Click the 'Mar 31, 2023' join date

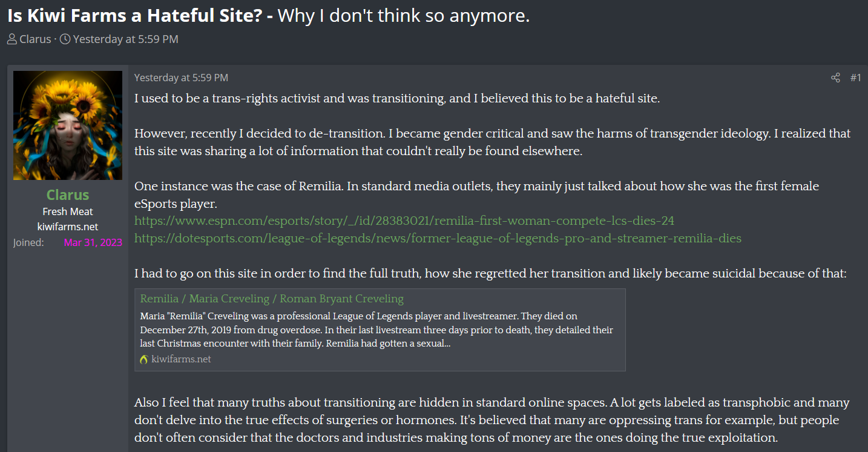coord(93,242)
